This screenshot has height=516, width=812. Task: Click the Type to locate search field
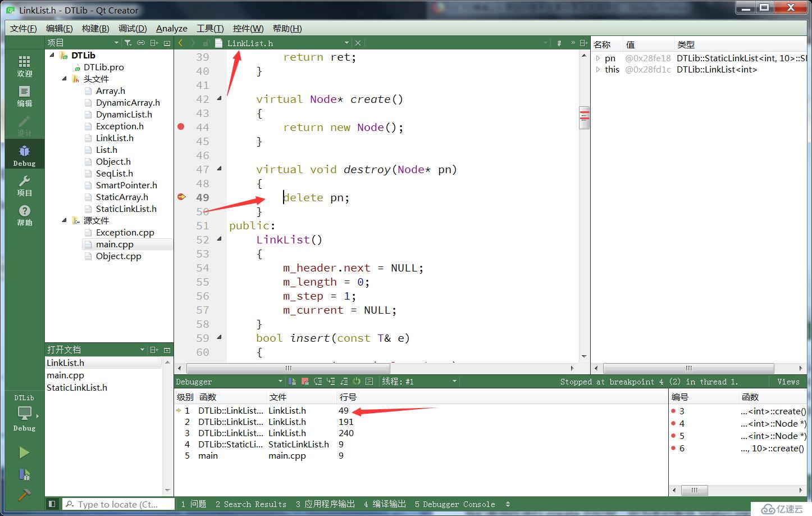pos(118,504)
